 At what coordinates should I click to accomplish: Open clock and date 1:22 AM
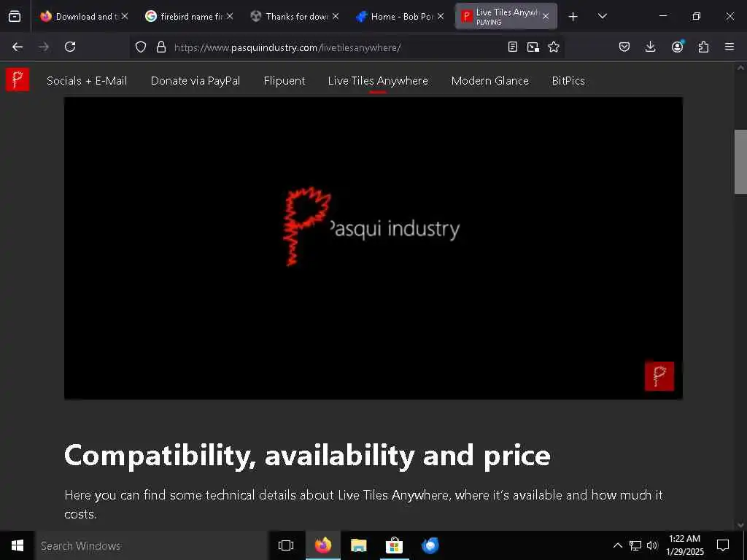click(684, 545)
